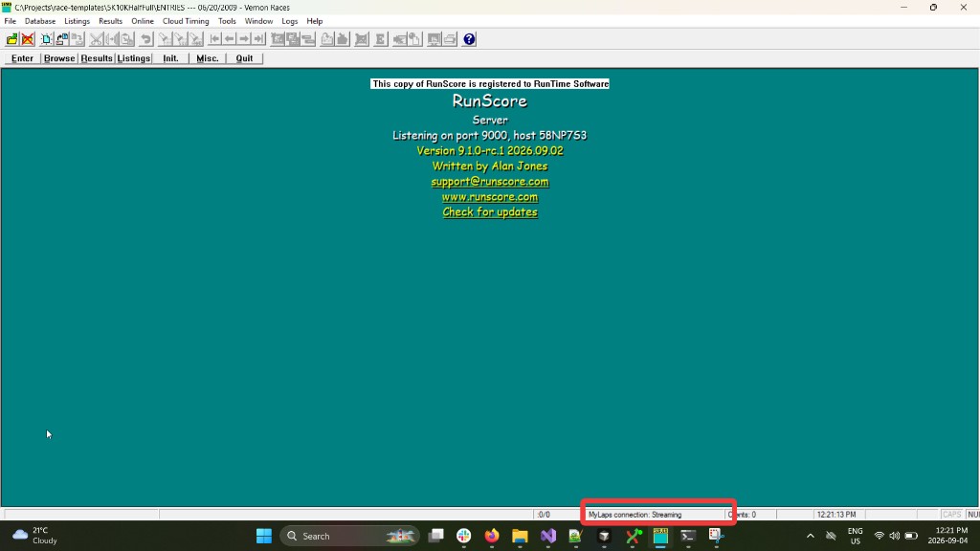Click the last-record arrow toolbar icon
Screen dimensions: 980x551
[x=259, y=39]
